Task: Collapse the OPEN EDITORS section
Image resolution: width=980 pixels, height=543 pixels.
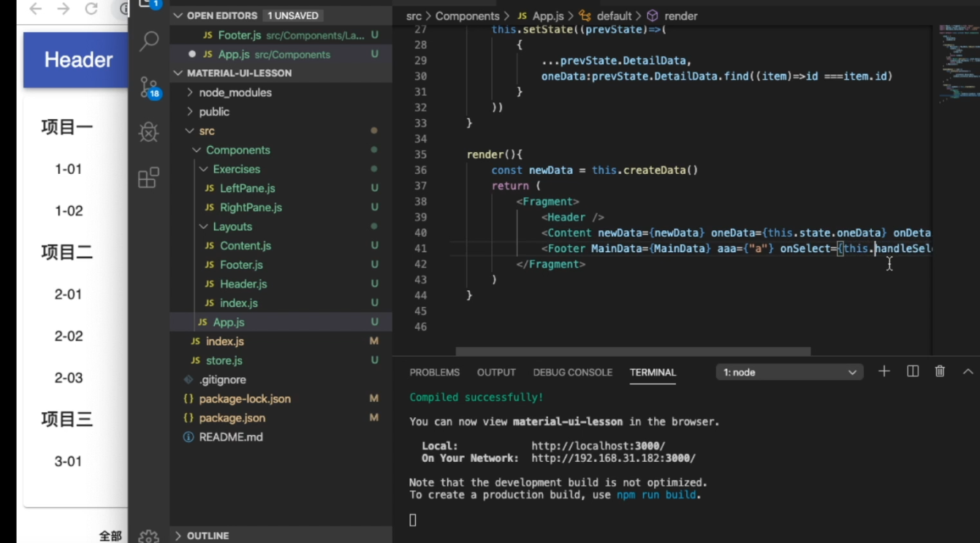Action: 178,15
